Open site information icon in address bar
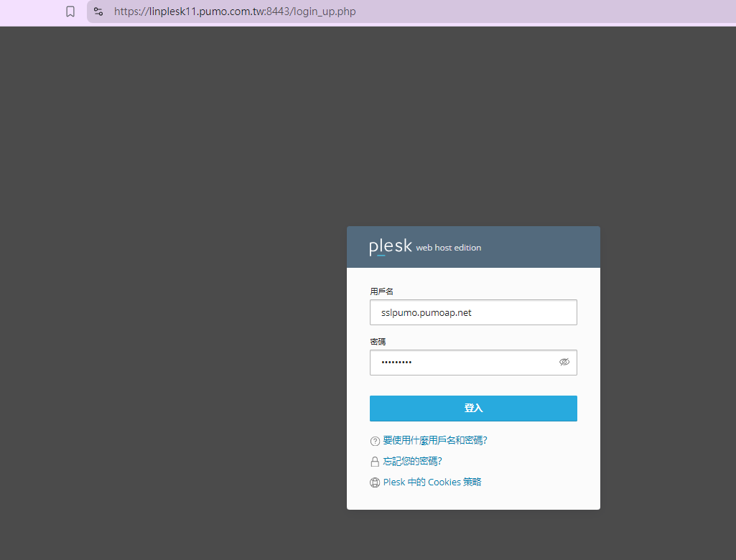 click(x=98, y=11)
